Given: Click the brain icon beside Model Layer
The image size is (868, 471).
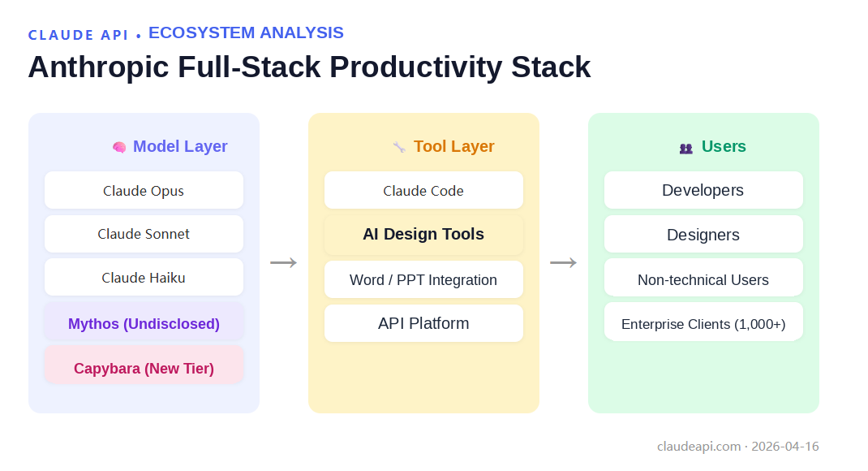Looking at the screenshot, I should [119, 147].
